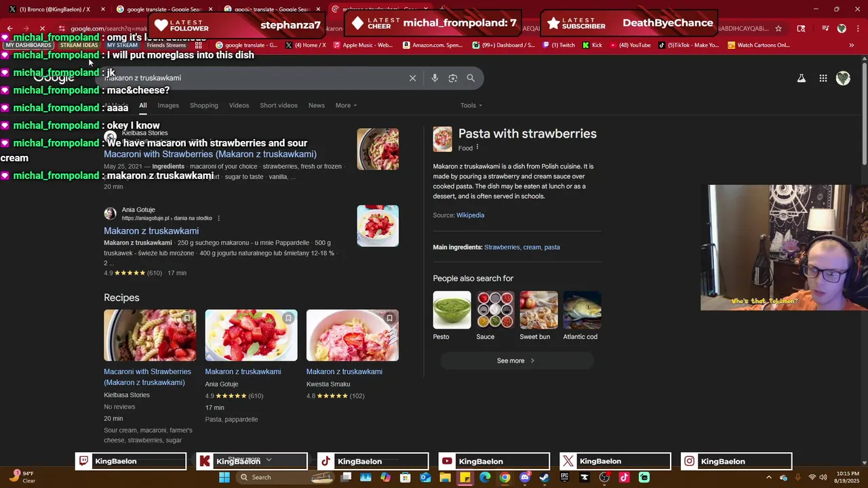The width and height of the screenshot is (868, 488).
Task: Open Epic Games Launcher from taskbar
Action: pos(564,477)
